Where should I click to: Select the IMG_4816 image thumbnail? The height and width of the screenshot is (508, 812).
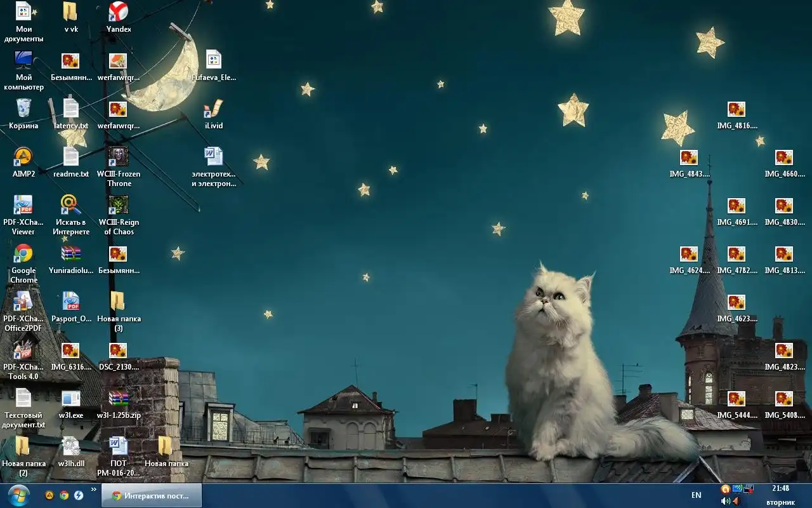(737, 110)
